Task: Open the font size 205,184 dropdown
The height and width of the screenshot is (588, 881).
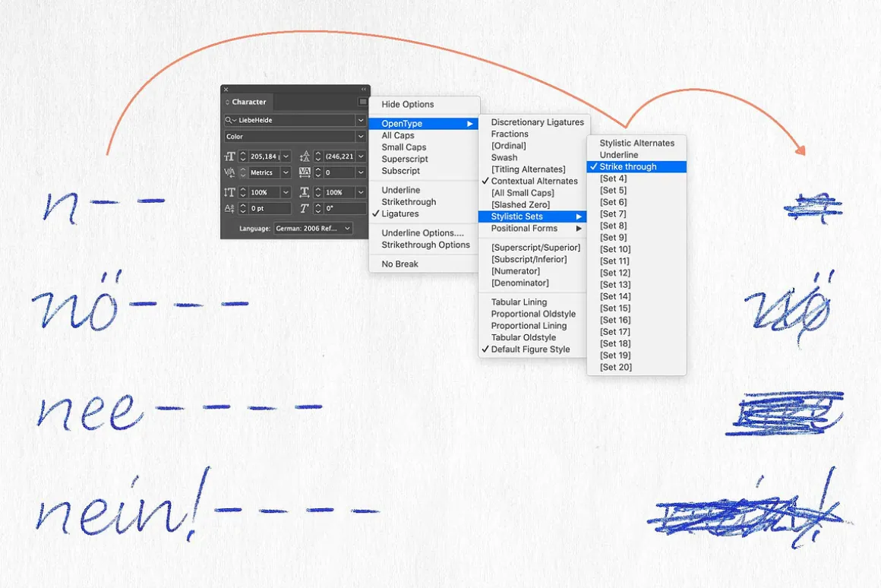Action: (286, 156)
